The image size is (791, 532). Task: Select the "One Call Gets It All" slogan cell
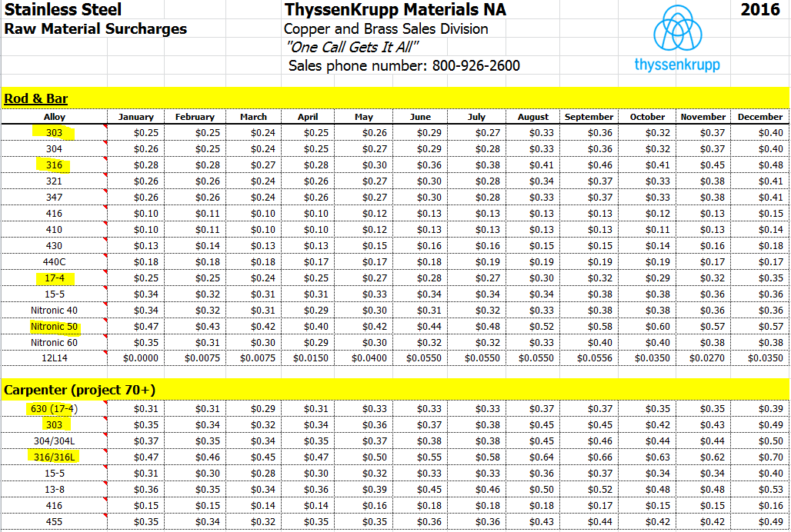[352, 47]
